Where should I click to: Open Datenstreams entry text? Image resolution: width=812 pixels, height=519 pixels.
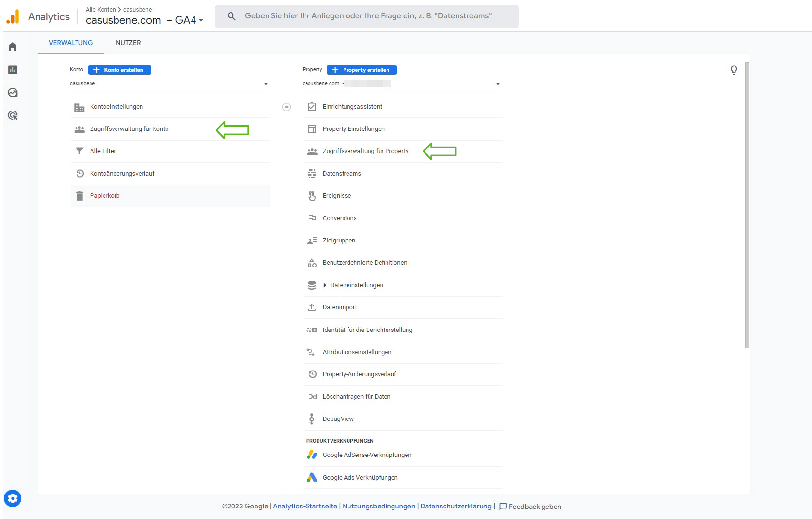click(342, 174)
